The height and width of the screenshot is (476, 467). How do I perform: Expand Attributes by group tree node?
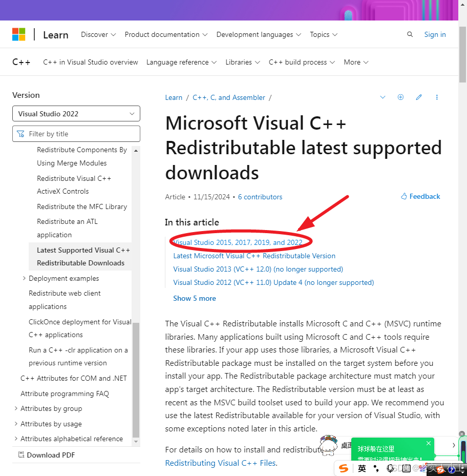(x=16, y=408)
